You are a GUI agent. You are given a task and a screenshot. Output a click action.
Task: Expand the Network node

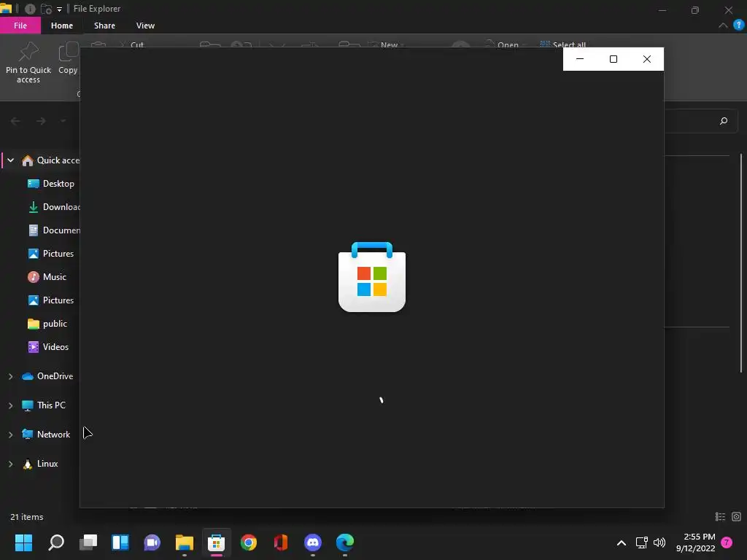(10, 435)
